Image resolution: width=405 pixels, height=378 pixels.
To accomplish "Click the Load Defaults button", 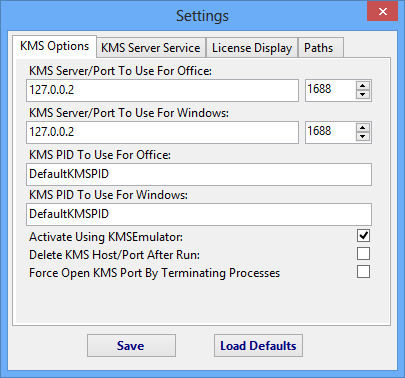I will (258, 346).
